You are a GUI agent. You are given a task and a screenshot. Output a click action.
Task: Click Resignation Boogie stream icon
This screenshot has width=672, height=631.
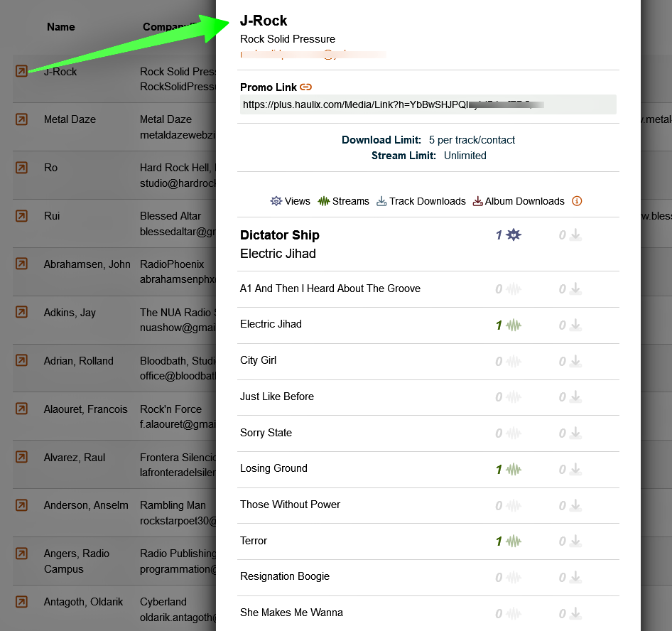[514, 578]
